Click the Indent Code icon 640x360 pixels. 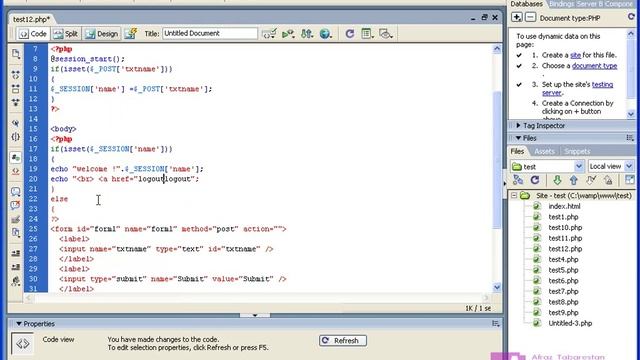pos(16,253)
